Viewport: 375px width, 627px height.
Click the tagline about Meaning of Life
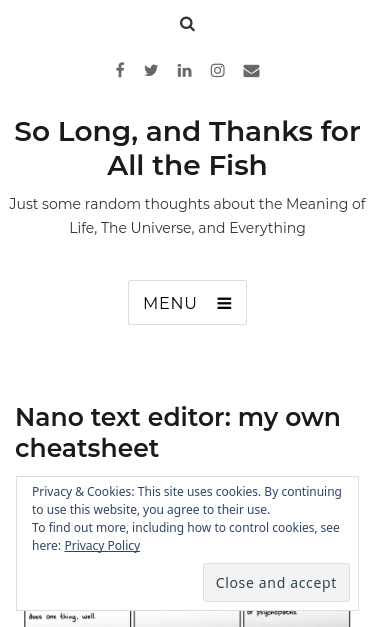pyautogui.click(x=187, y=216)
